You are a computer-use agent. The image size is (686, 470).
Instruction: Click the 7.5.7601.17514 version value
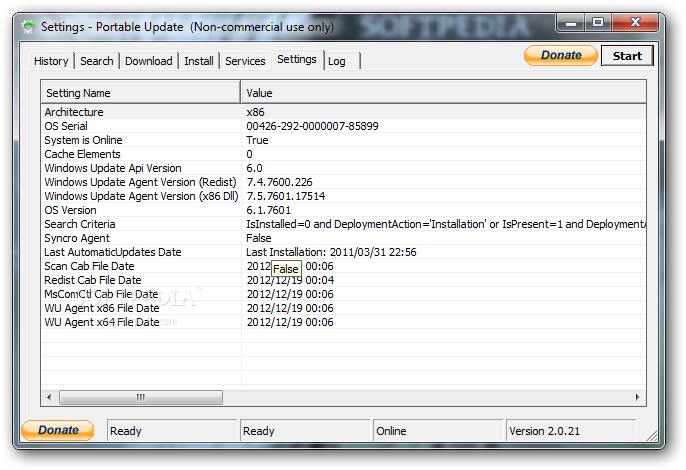[x=286, y=196]
